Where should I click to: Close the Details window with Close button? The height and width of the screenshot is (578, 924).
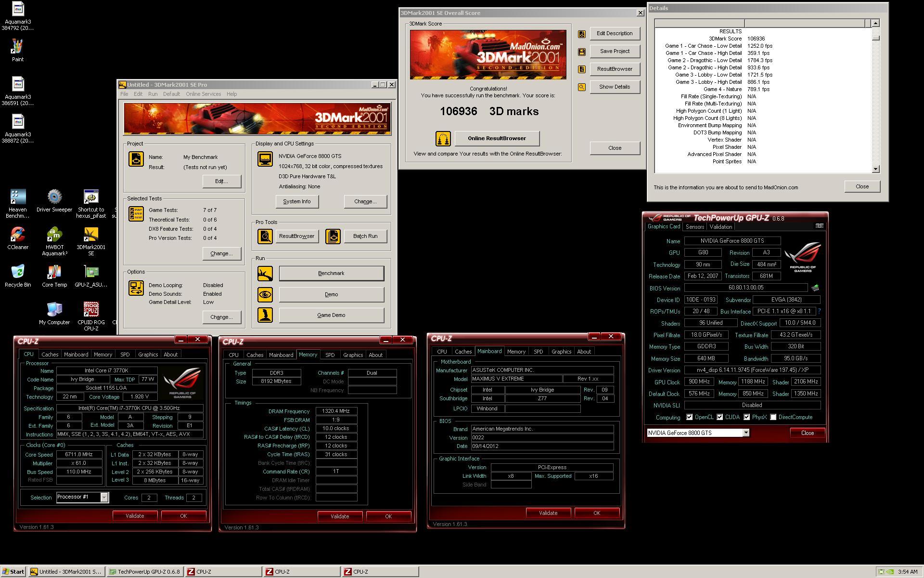[862, 186]
